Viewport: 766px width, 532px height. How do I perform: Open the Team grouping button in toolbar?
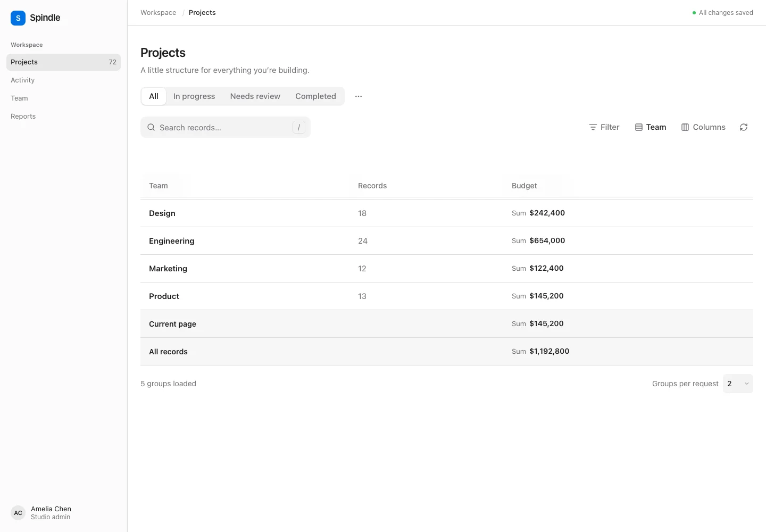click(x=651, y=127)
